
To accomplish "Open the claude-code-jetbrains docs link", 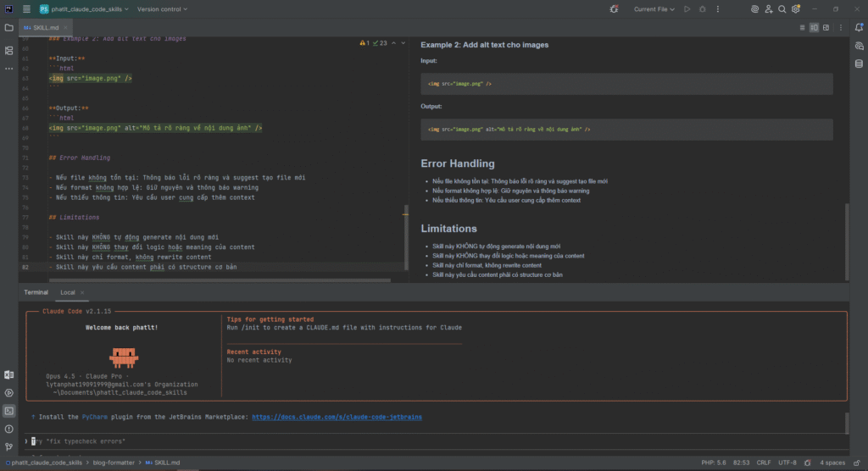I will pyautogui.click(x=337, y=417).
